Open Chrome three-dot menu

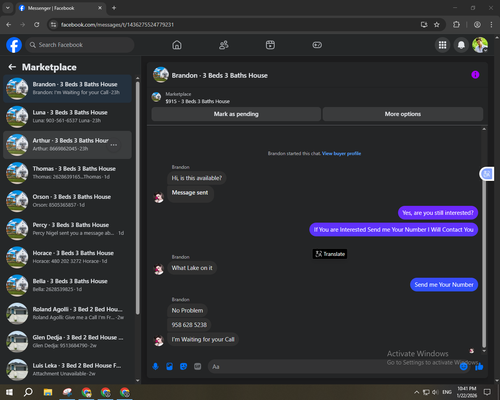pos(491,25)
